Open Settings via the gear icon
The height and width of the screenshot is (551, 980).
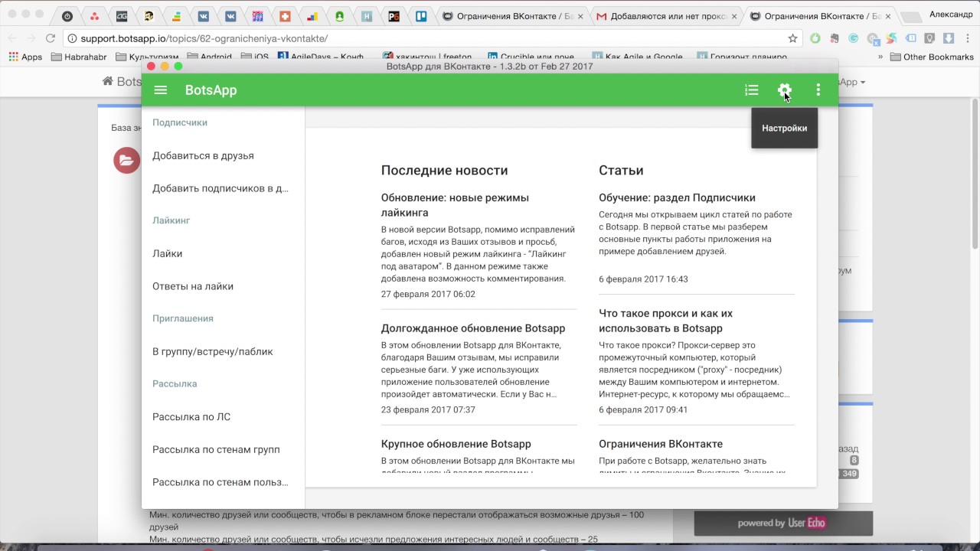pyautogui.click(x=785, y=90)
